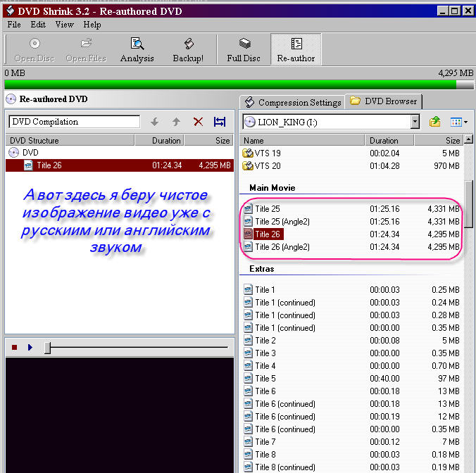
Task: Sort browser by Size column header
Action: [439, 141]
